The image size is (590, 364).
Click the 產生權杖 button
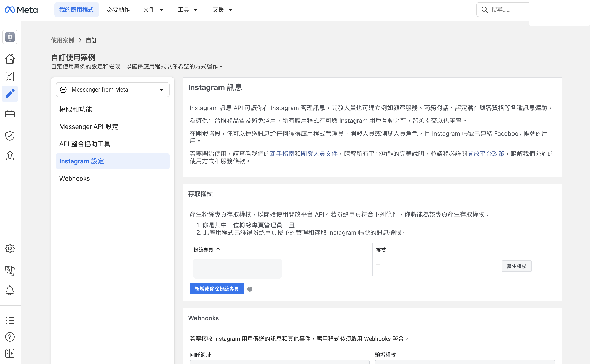[517, 266]
